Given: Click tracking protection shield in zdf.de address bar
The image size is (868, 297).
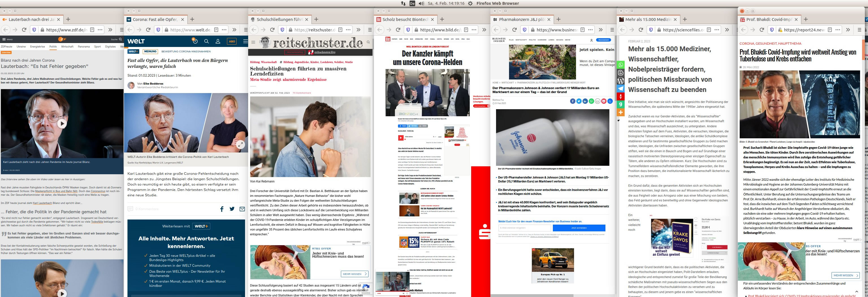Looking at the screenshot, I should click(34, 30).
